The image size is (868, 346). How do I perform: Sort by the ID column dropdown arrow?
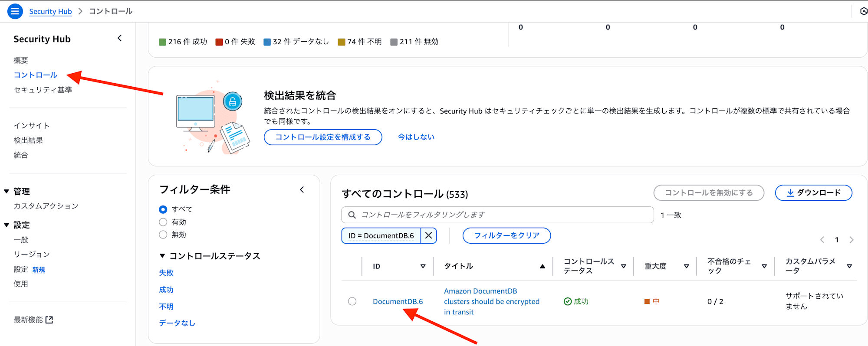tap(423, 266)
